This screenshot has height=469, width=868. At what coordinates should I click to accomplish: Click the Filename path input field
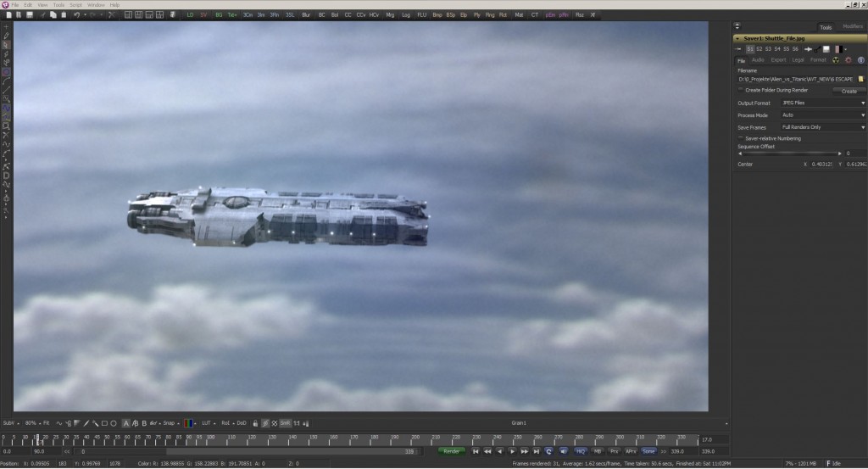pyautogui.click(x=795, y=79)
